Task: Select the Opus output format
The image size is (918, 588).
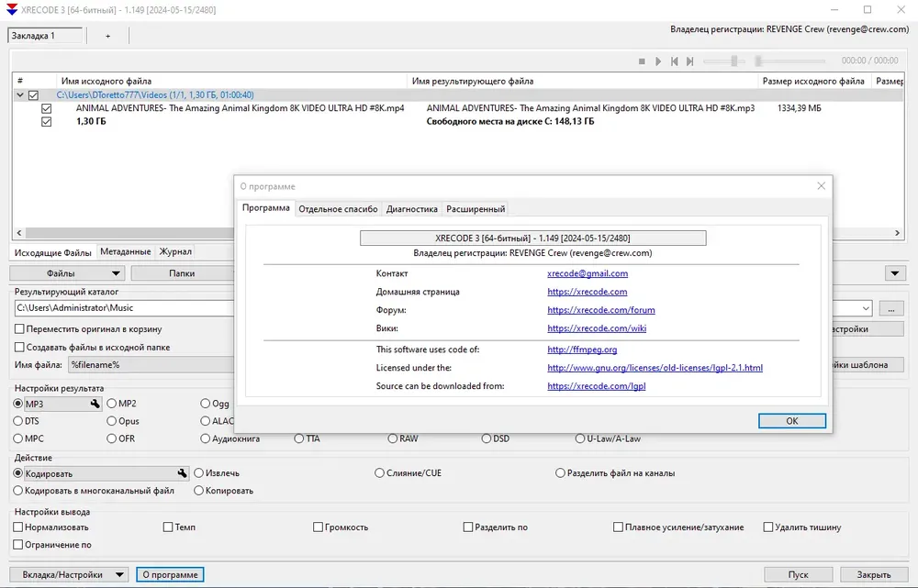Action: click(111, 421)
